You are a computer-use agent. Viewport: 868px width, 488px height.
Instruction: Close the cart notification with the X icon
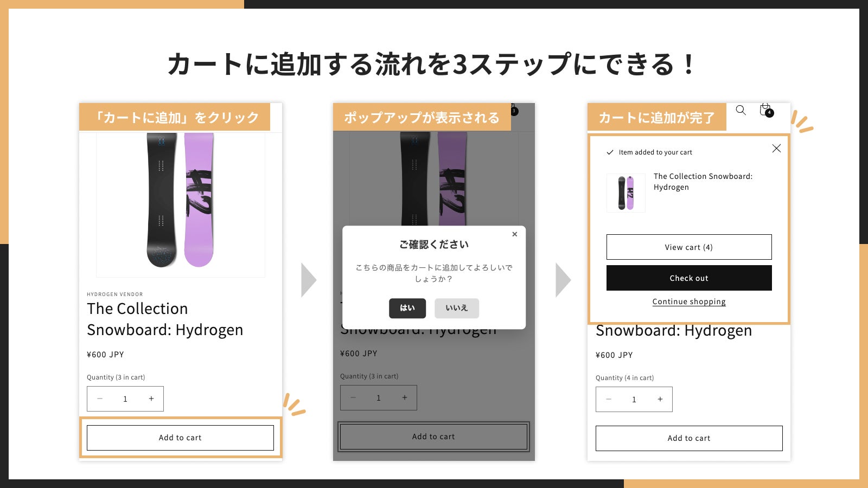click(776, 148)
